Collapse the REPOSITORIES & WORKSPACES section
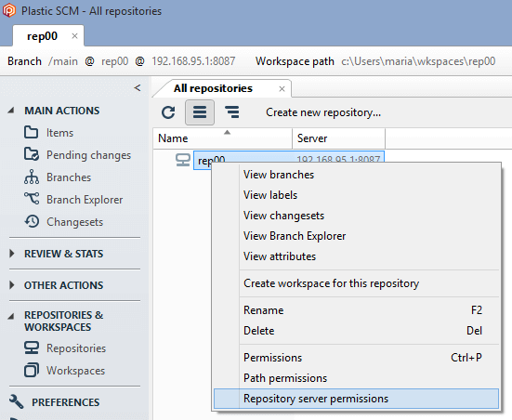Viewport: 512px width, 420px height. 11,316
